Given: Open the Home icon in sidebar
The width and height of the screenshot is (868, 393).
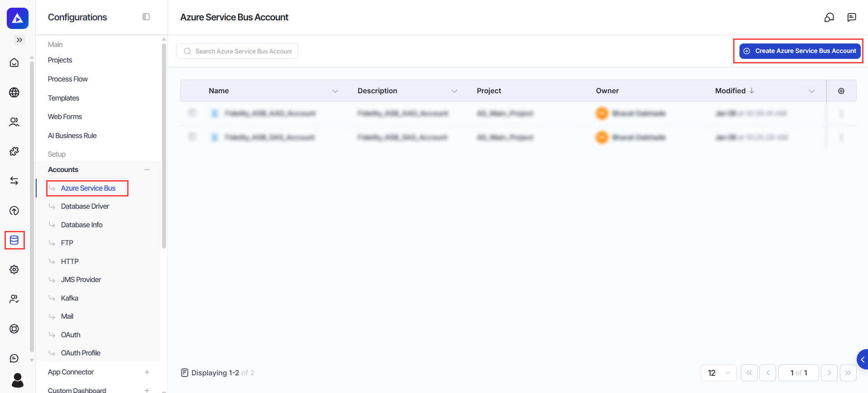Looking at the screenshot, I should coord(14,62).
